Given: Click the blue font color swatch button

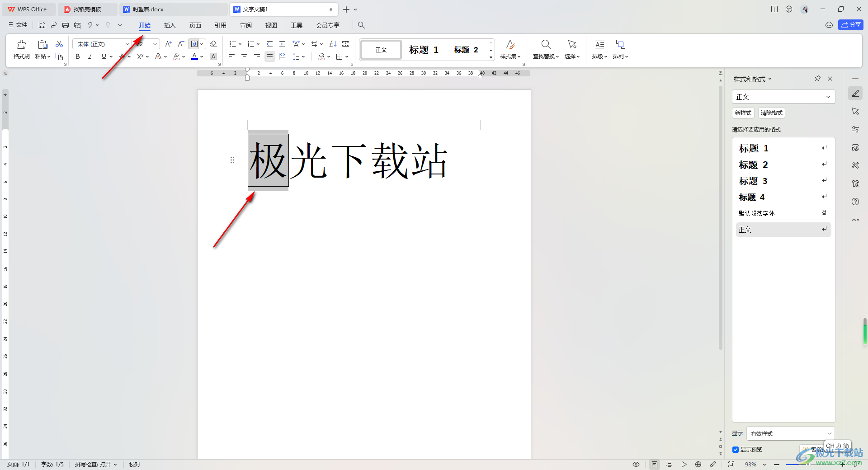Looking at the screenshot, I should (194, 56).
